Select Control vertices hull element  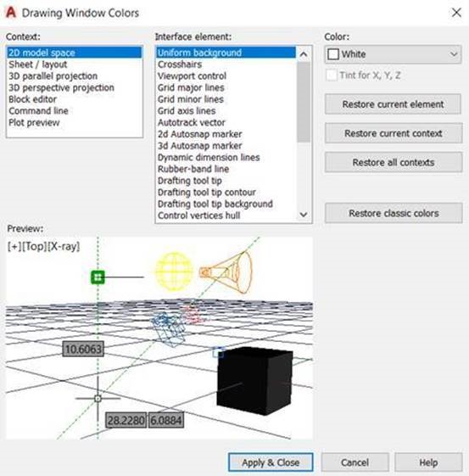226,216
